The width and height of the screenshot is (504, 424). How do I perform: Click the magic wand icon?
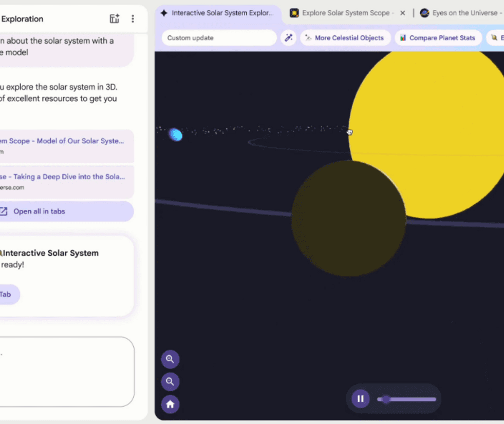tap(288, 38)
